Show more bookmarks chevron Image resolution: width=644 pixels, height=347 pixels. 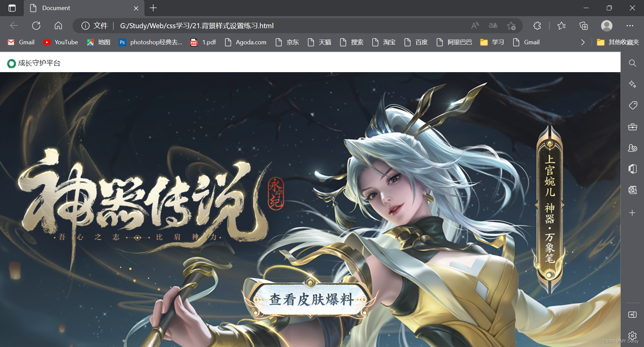(x=583, y=42)
